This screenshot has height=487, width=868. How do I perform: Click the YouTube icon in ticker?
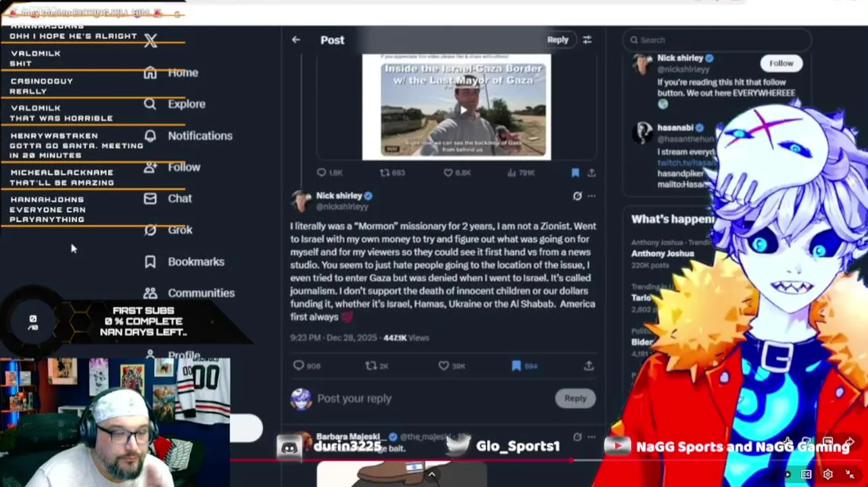tap(617, 446)
